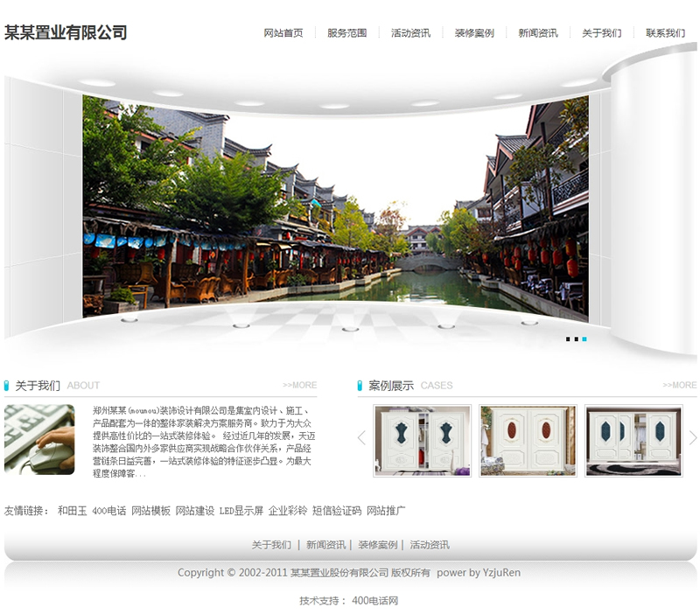Open the LED显示屏 friendly link

pyautogui.click(x=241, y=511)
